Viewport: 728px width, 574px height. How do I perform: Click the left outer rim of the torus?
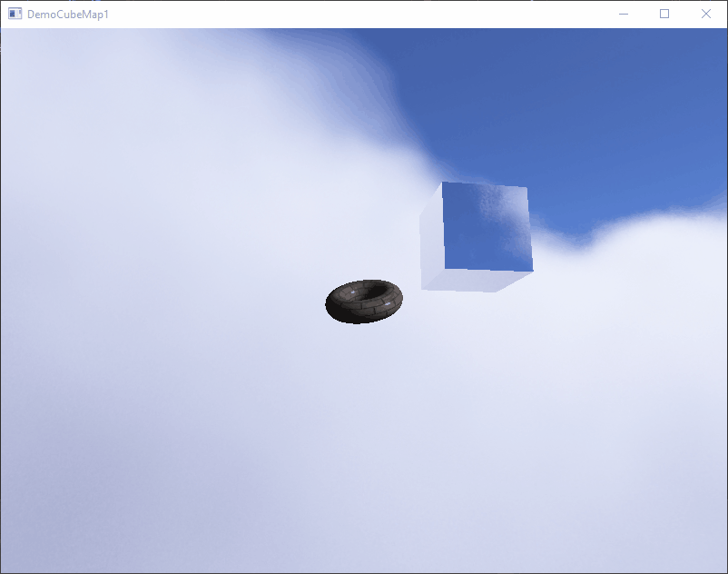(330, 303)
